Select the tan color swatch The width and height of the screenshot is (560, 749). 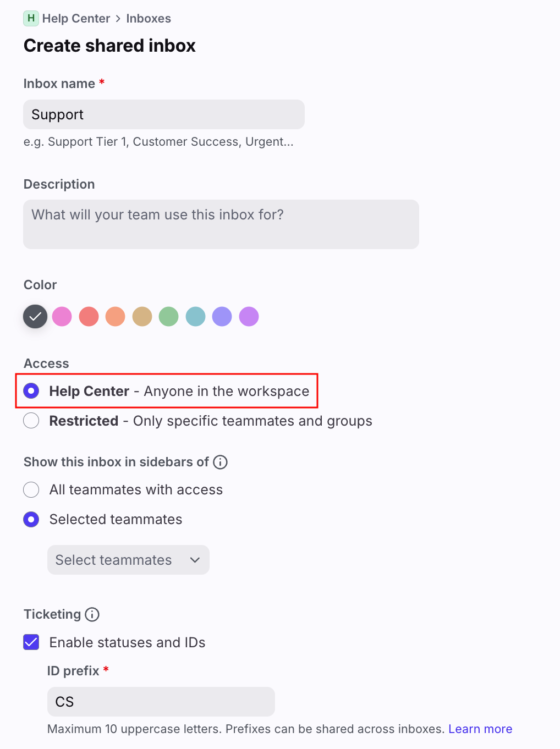tap(142, 317)
